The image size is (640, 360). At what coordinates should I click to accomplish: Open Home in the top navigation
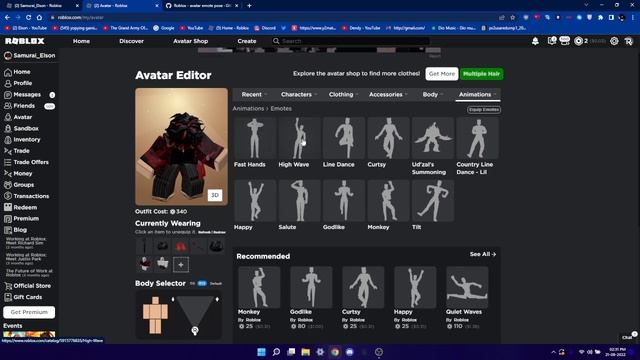point(81,41)
